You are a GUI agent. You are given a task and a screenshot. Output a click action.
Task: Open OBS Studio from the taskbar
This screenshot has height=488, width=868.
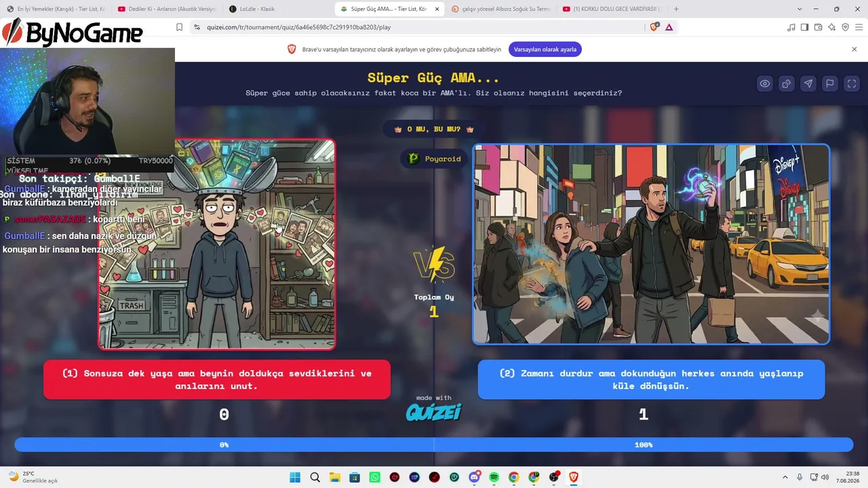554,477
